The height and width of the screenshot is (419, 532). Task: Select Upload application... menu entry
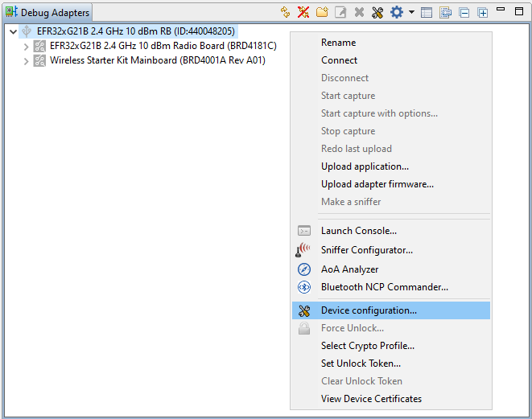(x=365, y=166)
